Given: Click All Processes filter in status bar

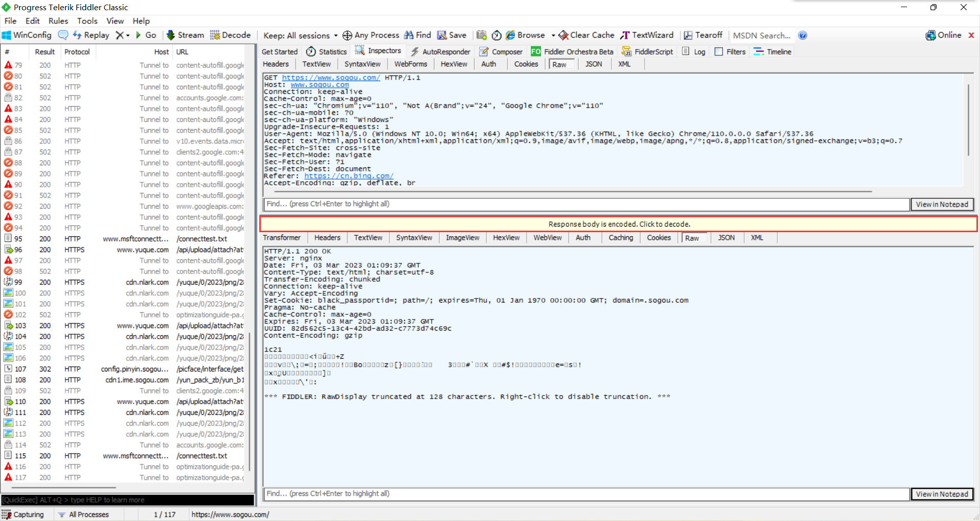Looking at the screenshot, I should pyautogui.click(x=84, y=514).
